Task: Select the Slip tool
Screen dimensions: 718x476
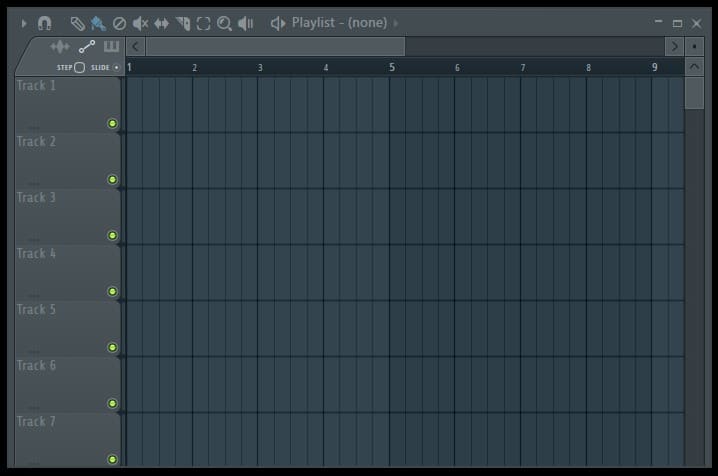Action: point(161,23)
